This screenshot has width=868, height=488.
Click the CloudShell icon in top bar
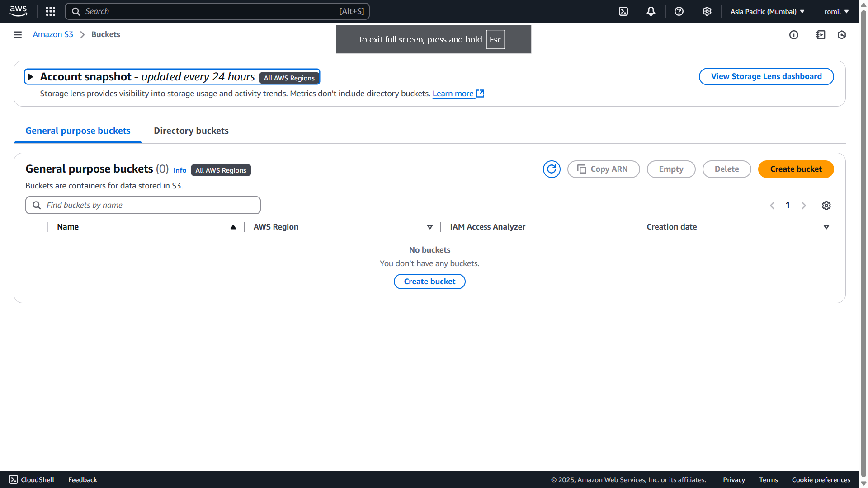tap(623, 11)
